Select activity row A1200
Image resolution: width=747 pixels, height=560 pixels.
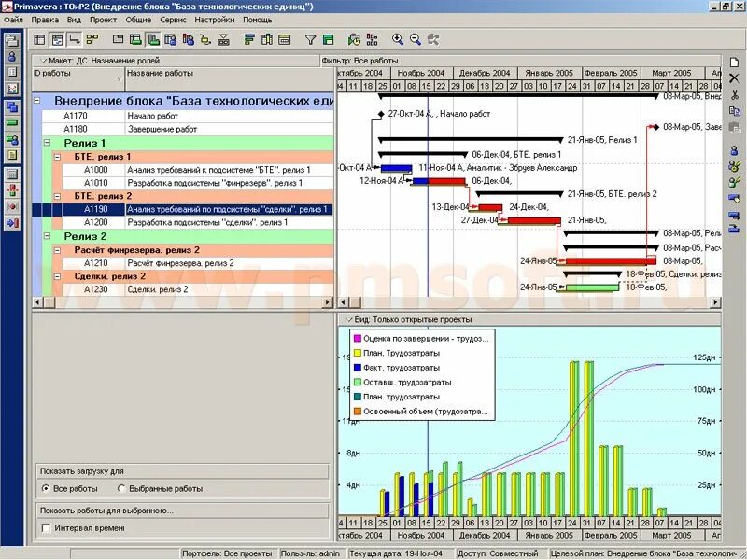[197, 222]
